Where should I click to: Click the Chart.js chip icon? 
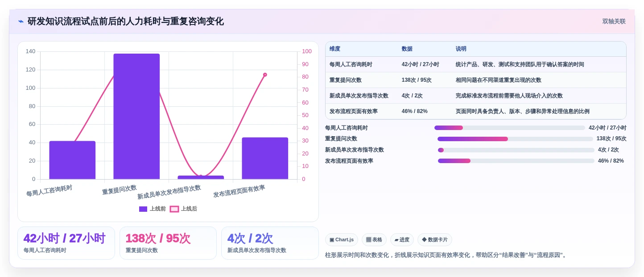tap(332, 240)
